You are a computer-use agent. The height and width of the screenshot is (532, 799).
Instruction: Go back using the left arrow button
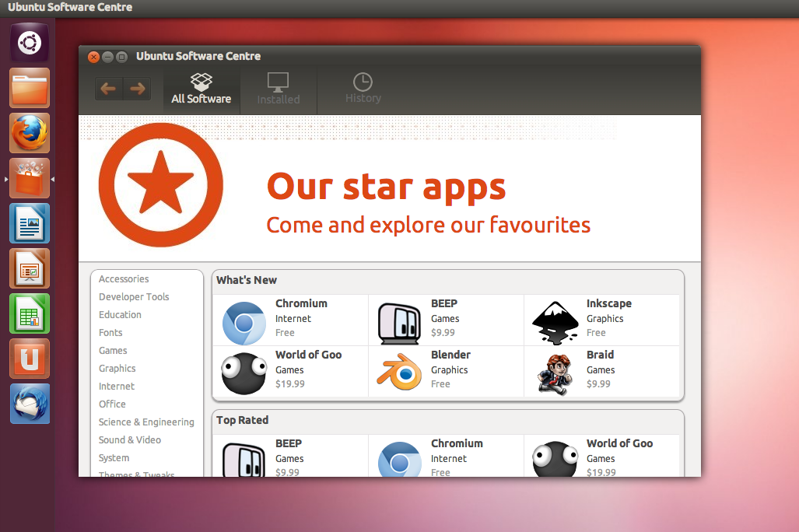(x=108, y=89)
